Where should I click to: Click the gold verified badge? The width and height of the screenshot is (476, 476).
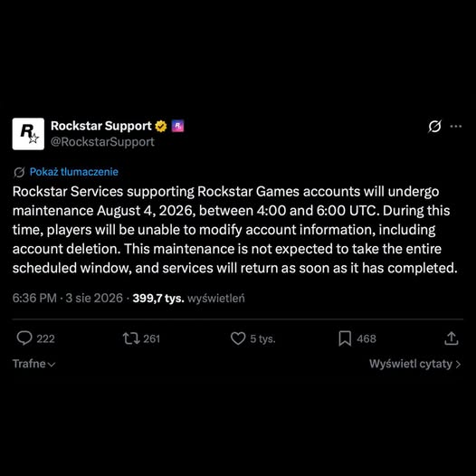pyautogui.click(x=161, y=126)
